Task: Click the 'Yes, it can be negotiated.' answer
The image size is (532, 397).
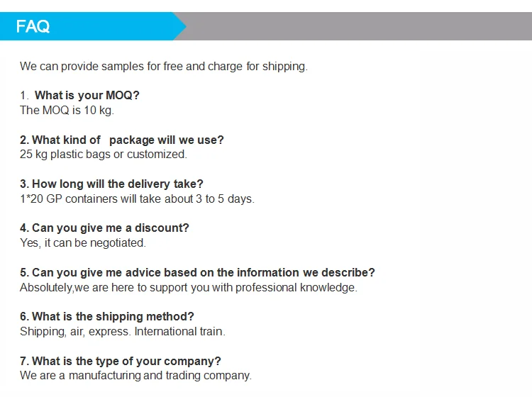Action: pyautogui.click(x=82, y=242)
